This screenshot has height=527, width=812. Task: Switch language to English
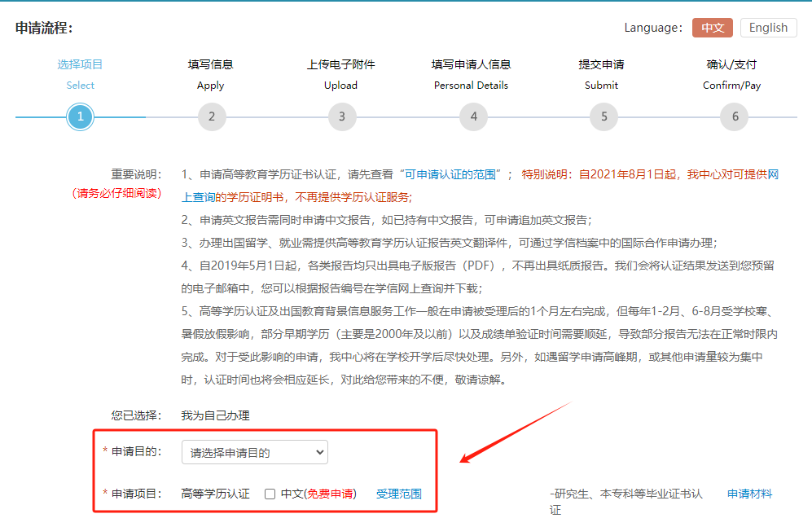768,28
